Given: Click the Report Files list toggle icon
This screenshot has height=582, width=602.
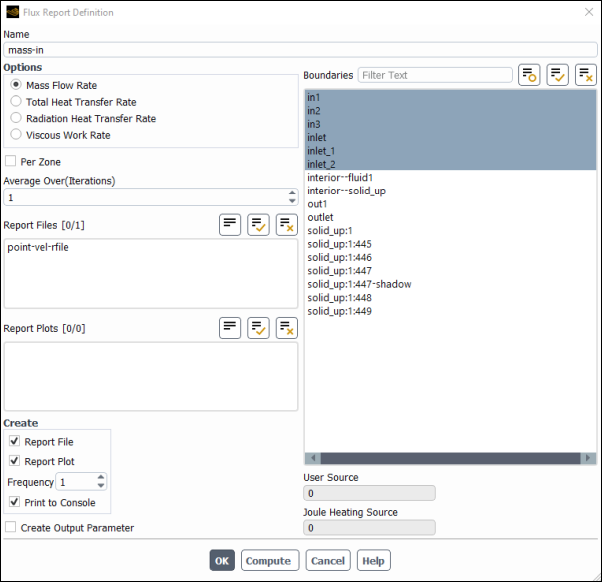Looking at the screenshot, I should pyautogui.click(x=230, y=225).
